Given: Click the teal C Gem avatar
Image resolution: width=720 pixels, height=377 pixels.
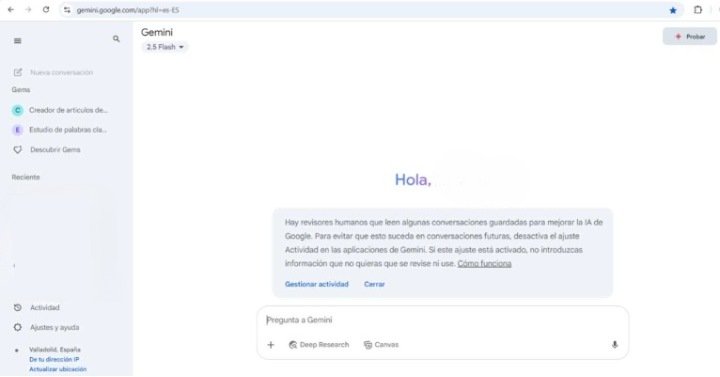Looking at the screenshot, I should point(17,110).
